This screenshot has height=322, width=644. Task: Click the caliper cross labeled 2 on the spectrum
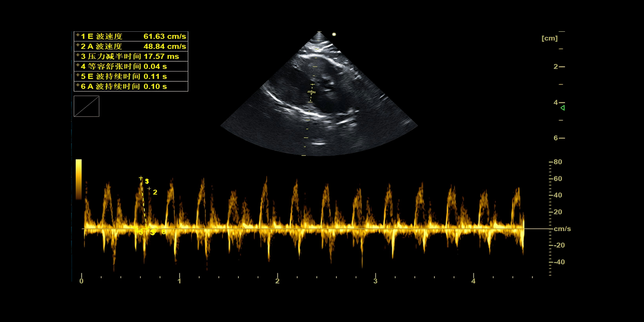point(149,189)
